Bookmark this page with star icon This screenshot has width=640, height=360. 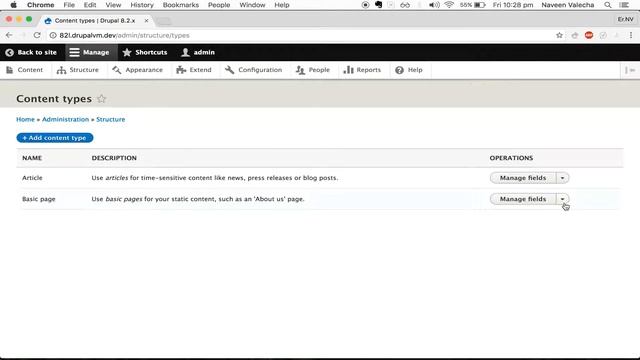pos(559,36)
